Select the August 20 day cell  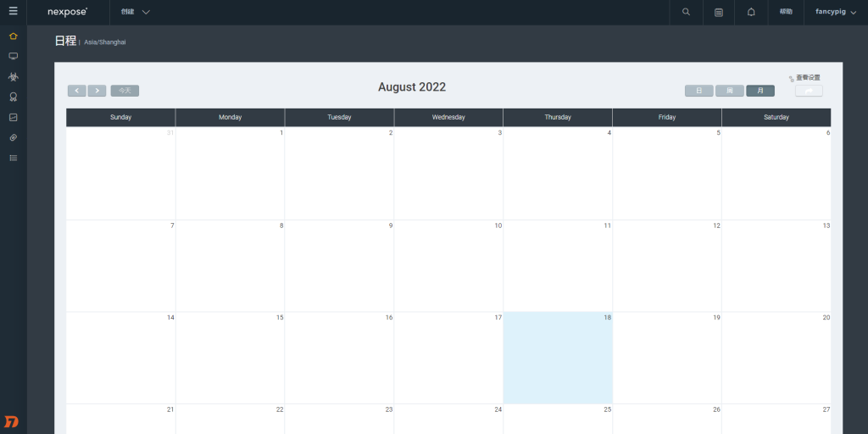coord(776,358)
